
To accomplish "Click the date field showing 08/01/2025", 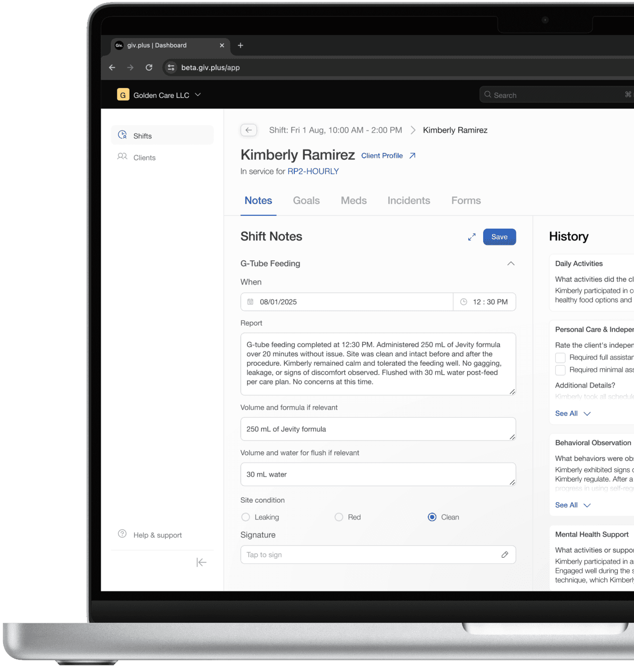I will (347, 302).
